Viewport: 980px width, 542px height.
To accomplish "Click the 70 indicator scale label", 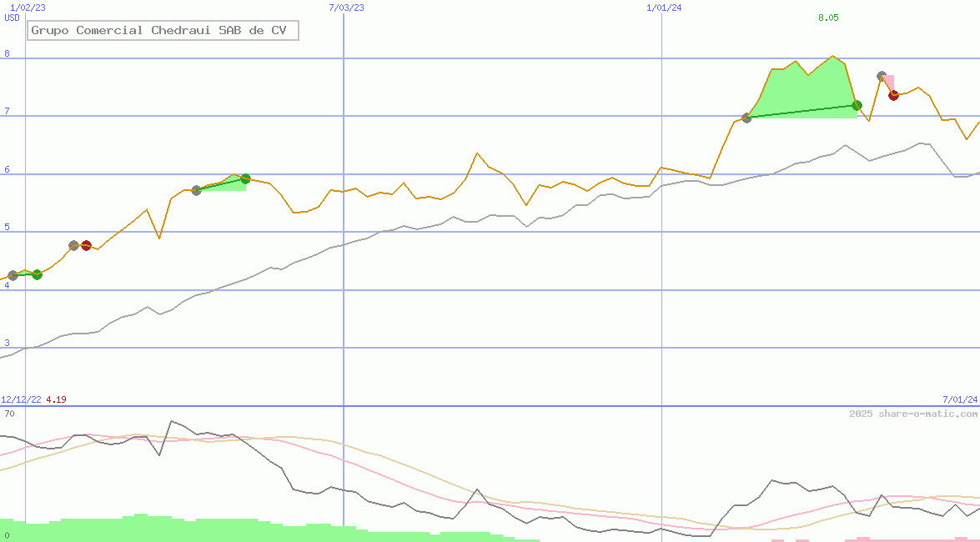I will 9,414.
